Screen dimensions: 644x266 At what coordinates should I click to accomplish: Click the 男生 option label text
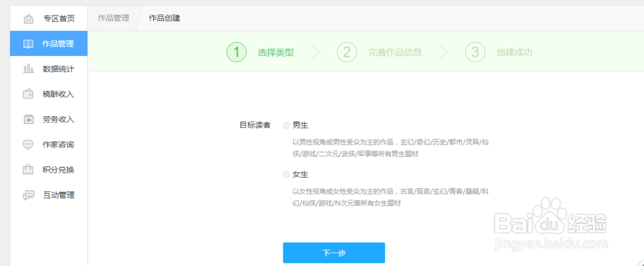click(x=300, y=125)
